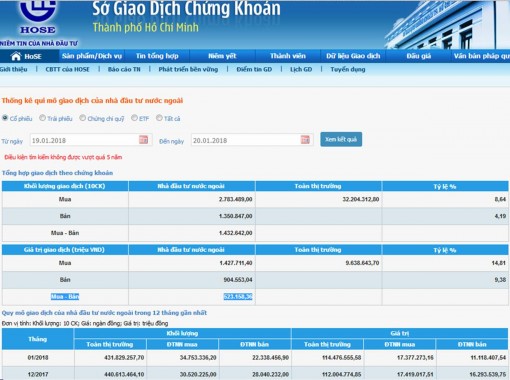This screenshot has width=510, height=380.
Task: Click market volume 32.204.312,80
Action: [x=361, y=199]
